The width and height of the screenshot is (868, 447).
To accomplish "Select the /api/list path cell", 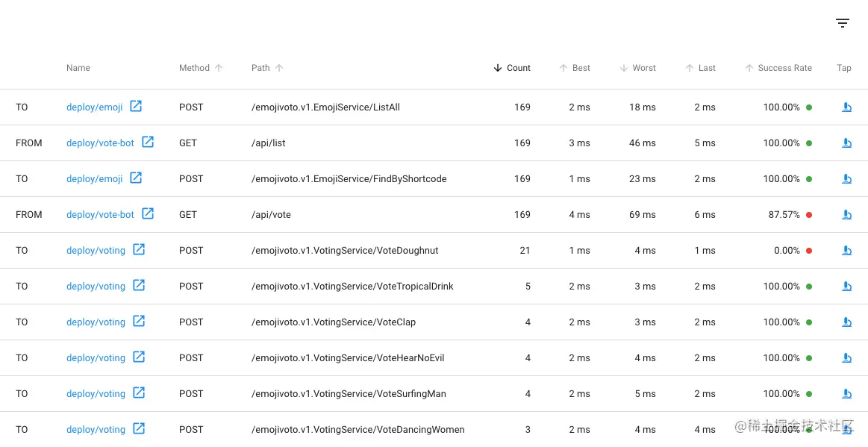I will click(269, 143).
